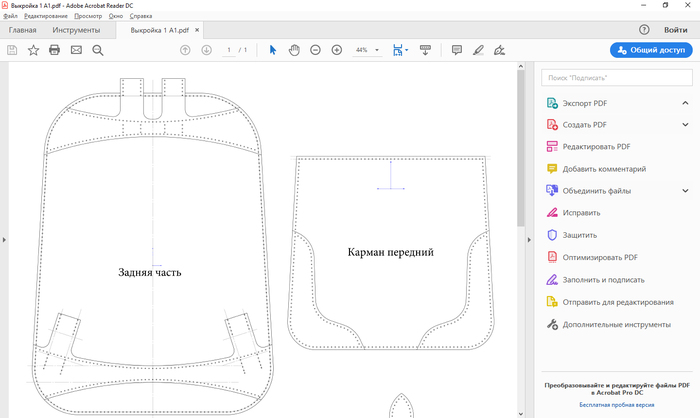This screenshot has height=418, width=700.
Task: Collapse the right tools pane arrow
Action: tap(528, 239)
